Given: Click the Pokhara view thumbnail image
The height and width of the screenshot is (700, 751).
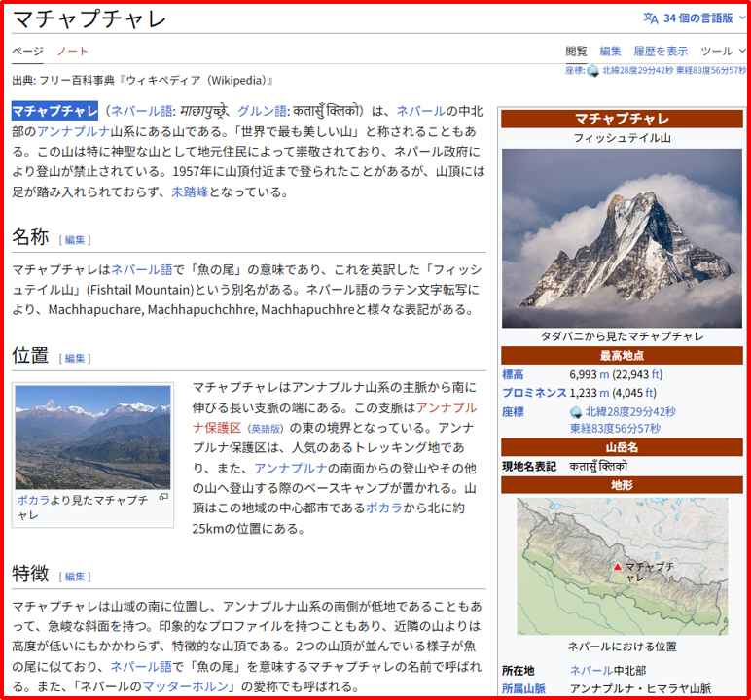Looking at the screenshot, I should tap(92, 437).
